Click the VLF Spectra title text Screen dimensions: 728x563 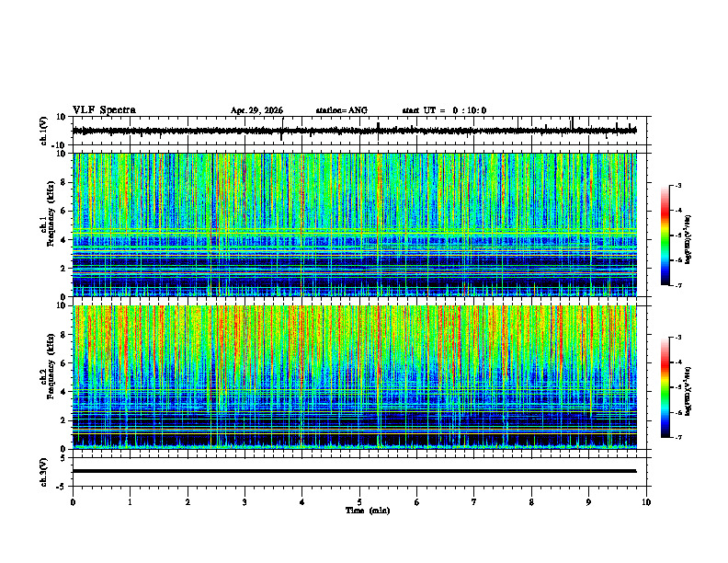104,110
